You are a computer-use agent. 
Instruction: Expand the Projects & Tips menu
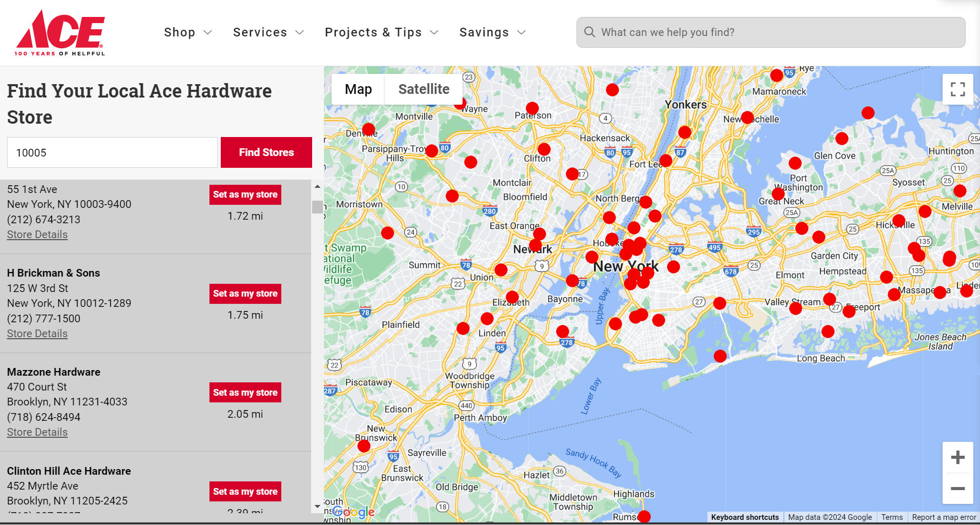point(382,32)
